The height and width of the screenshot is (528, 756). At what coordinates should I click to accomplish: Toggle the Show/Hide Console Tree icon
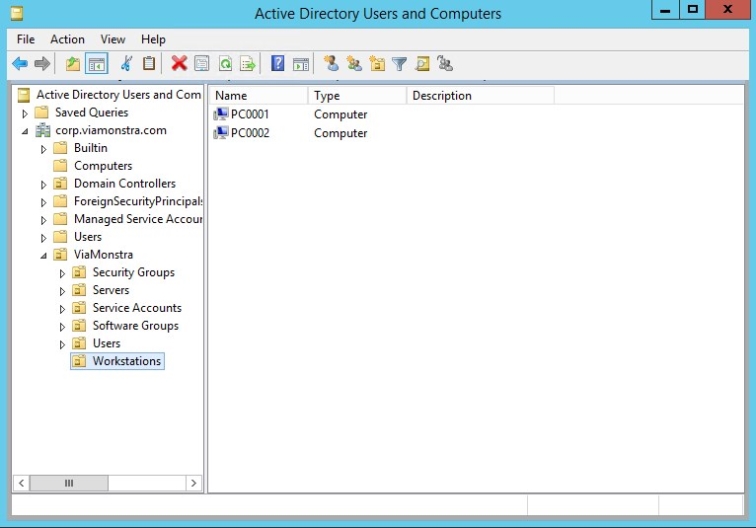(97, 64)
